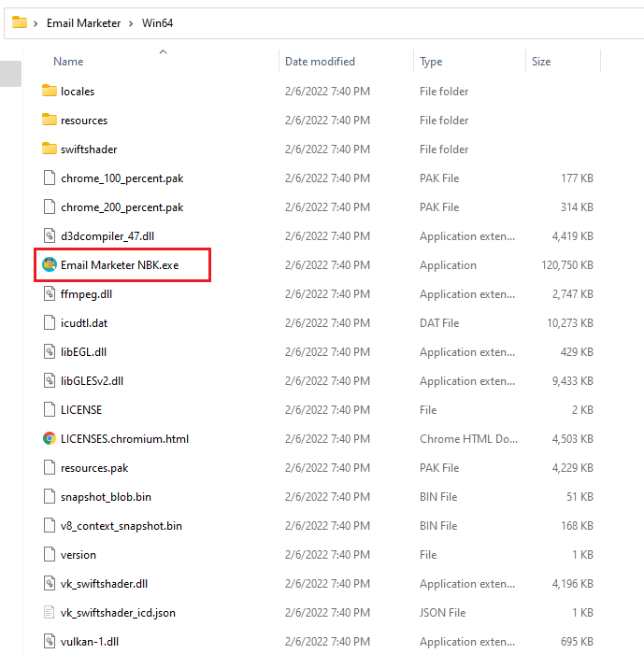Click the JSON File type cell
Image resolution: width=644 pixels, height=654 pixels.
click(x=442, y=613)
